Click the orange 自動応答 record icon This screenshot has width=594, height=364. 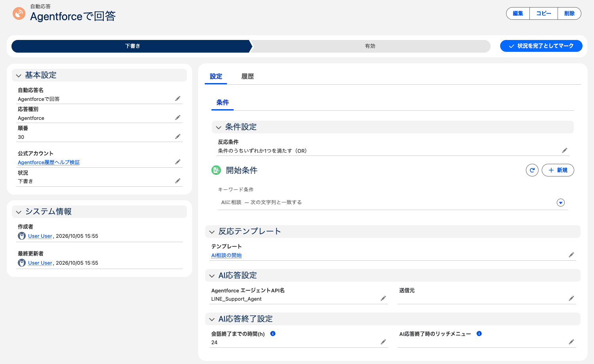click(19, 13)
